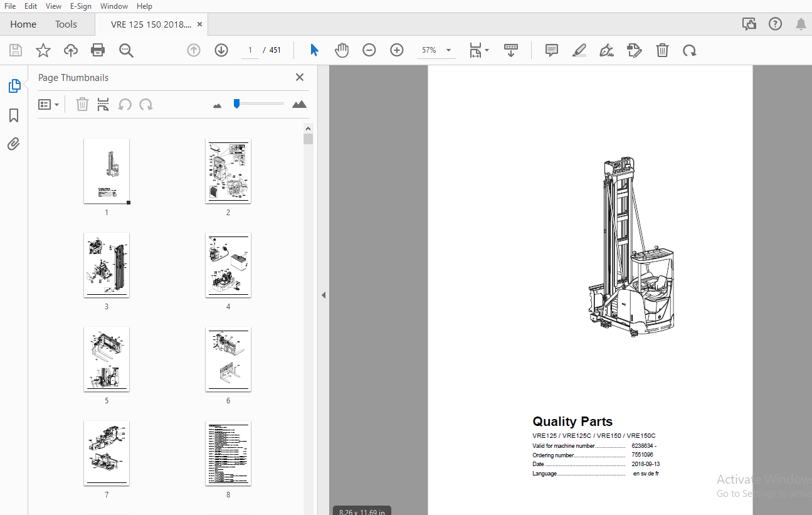The width and height of the screenshot is (812, 515).
Task: Open the Find text magnifier tool
Action: (x=126, y=50)
